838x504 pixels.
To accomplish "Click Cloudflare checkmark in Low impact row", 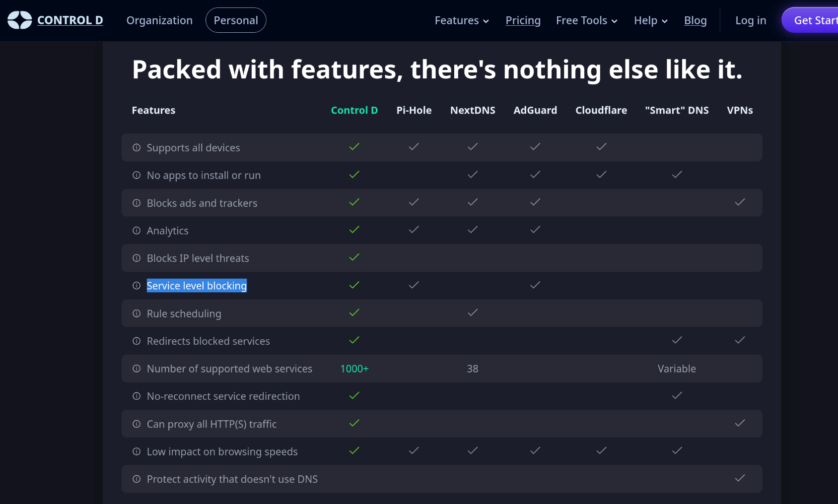I will pos(601,450).
